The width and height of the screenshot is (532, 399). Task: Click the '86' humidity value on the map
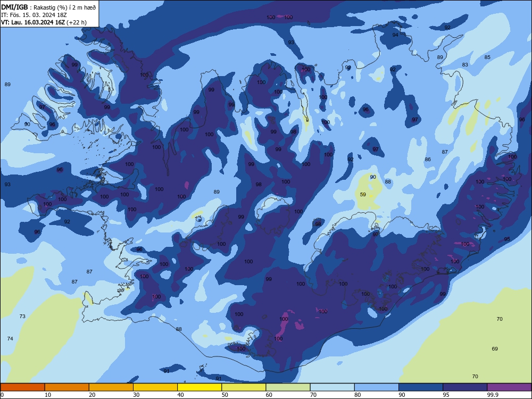click(x=428, y=160)
